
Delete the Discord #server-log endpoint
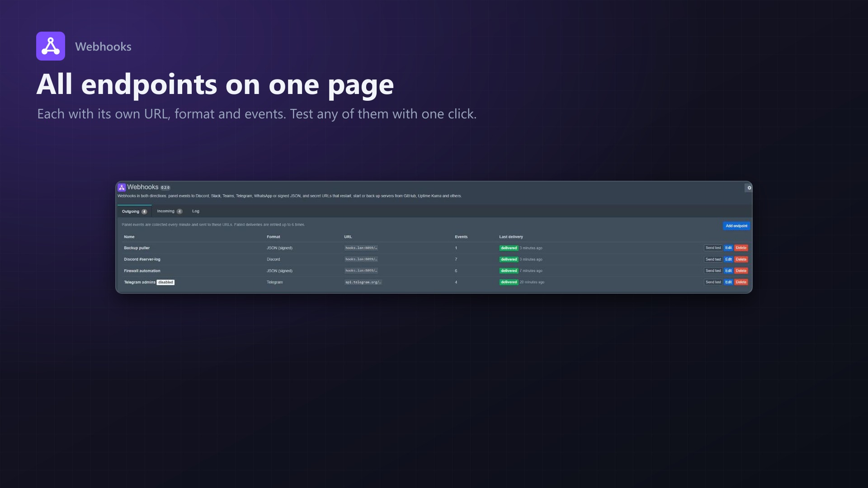[741, 259]
